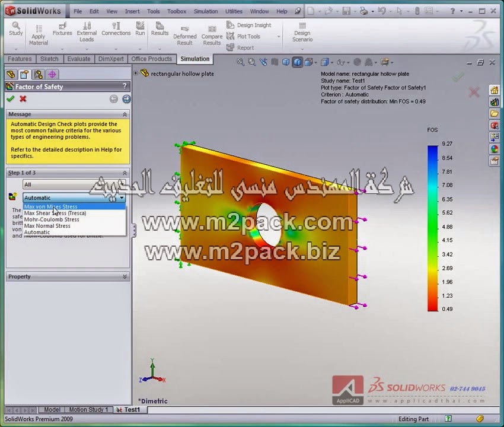Viewport: 504px width, 427px height.
Task: Click Zoom to Fit view icon
Action: pos(240,62)
